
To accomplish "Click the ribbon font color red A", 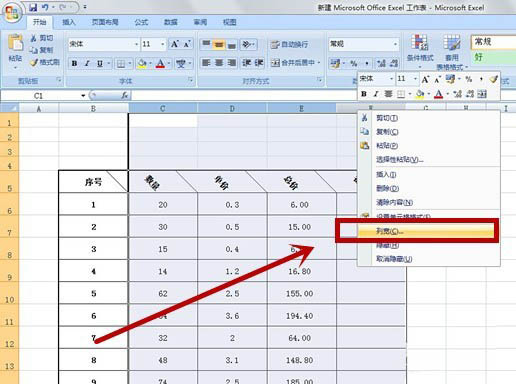I will pos(161,63).
